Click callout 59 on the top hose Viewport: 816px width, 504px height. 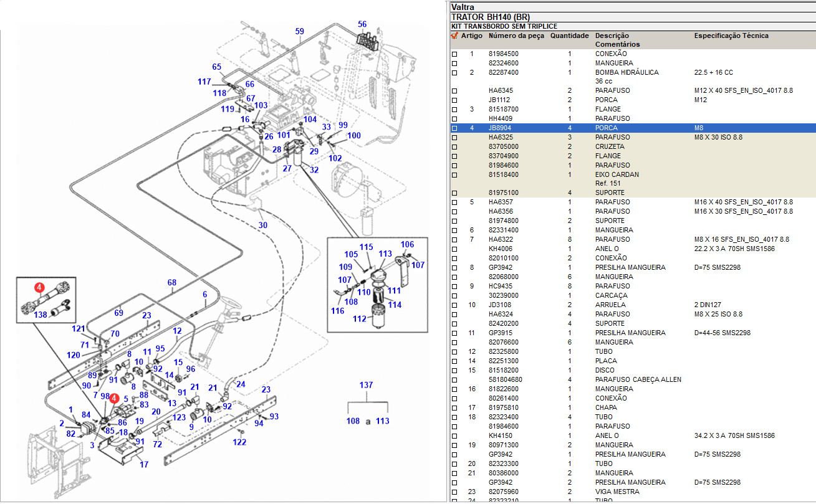[x=300, y=31]
